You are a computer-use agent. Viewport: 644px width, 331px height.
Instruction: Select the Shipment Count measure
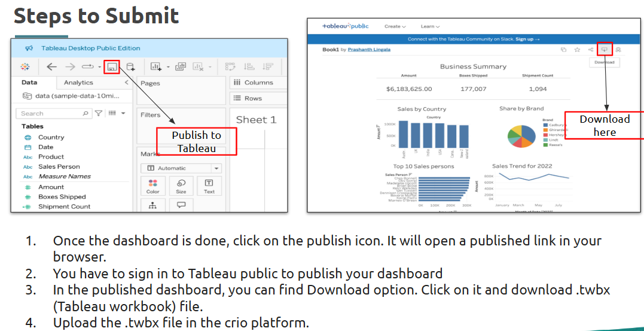[x=65, y=207]
